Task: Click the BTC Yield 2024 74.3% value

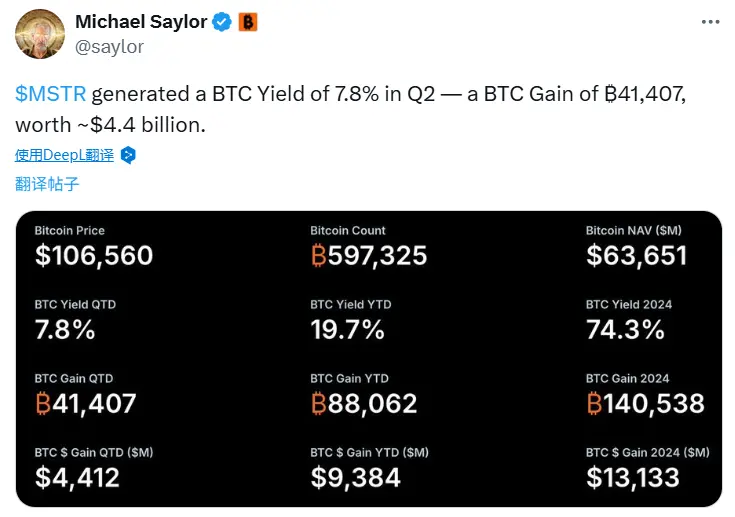Action: tap(625, 329)
